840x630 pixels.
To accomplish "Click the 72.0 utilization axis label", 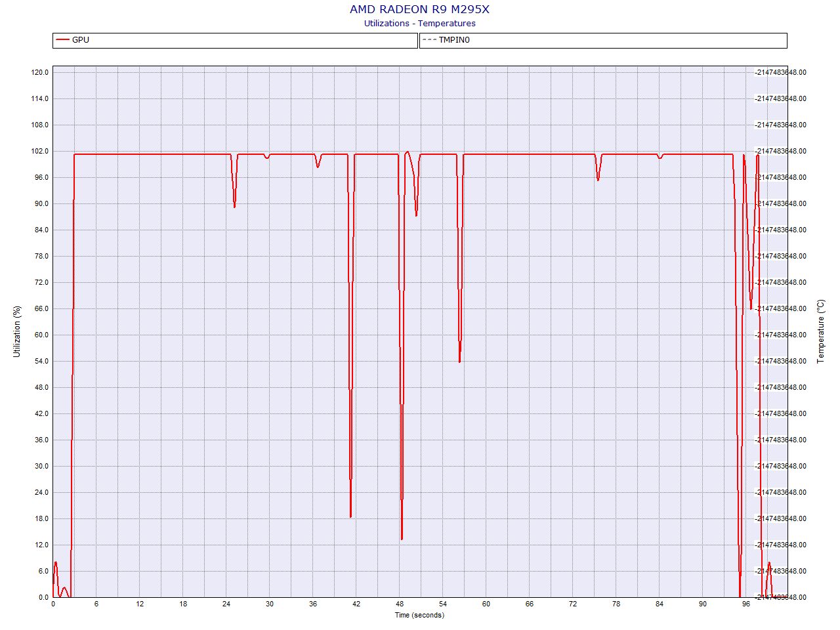I will [42, 282].
